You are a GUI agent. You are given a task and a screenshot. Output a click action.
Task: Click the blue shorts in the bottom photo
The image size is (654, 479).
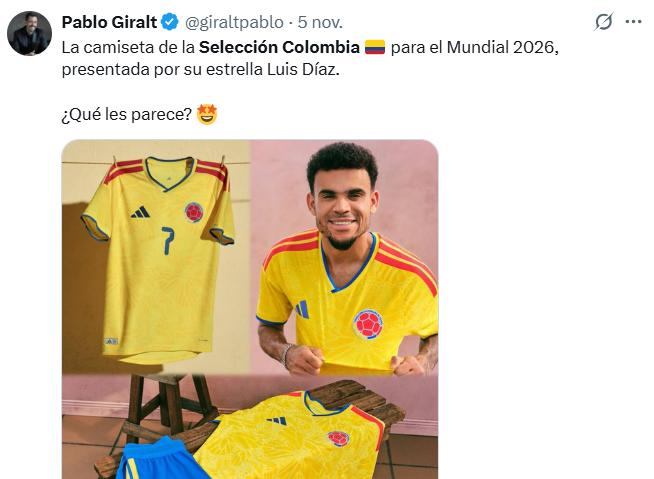(x=162, y=459)
